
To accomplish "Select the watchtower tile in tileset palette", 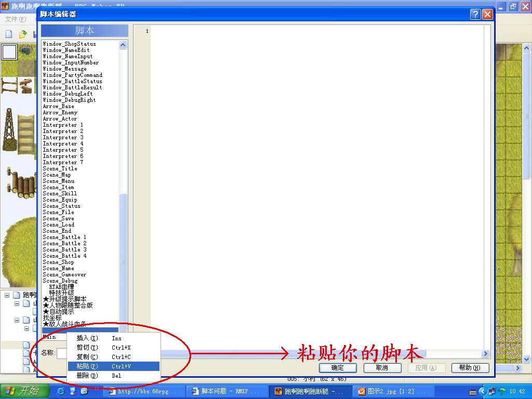I will 9,130.
